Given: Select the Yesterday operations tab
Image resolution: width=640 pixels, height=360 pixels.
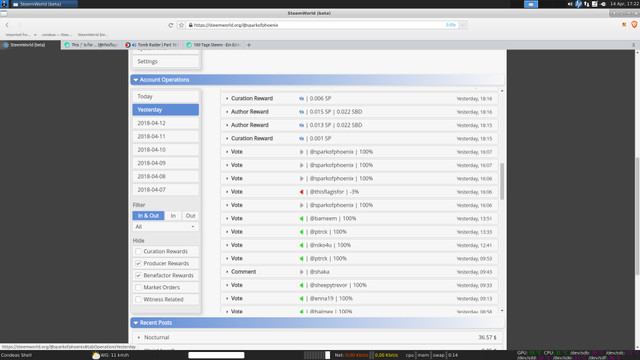Looking at the screenshot, I should pyautogui.click(x=165, y=109).
